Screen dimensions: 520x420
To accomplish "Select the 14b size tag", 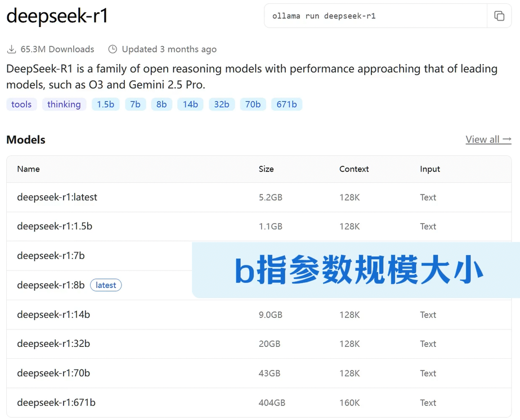I will tap(190, 105).
